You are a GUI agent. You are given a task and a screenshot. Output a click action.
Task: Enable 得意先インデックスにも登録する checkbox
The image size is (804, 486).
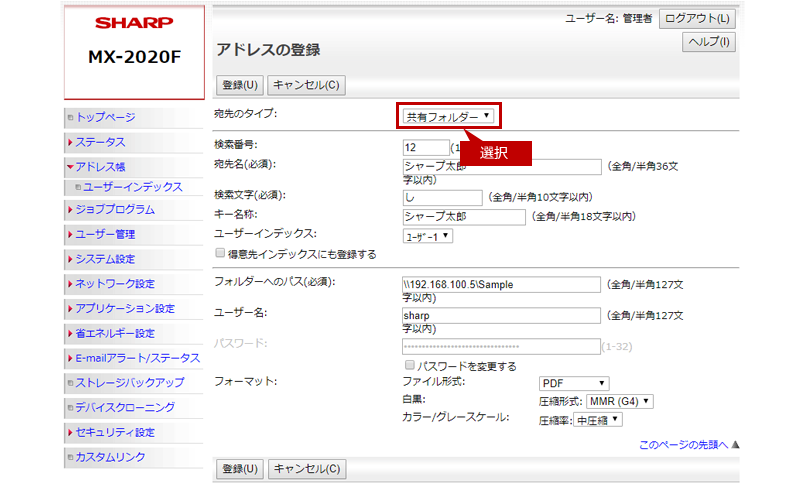221,255
